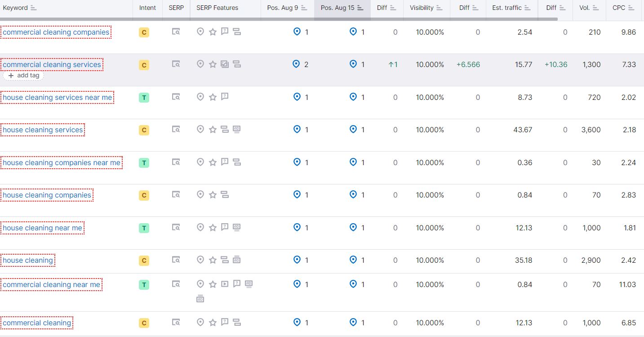Click the reviews star icon in "house cleaning companies" row
The image size is (644, 337).
coord(213,195)
